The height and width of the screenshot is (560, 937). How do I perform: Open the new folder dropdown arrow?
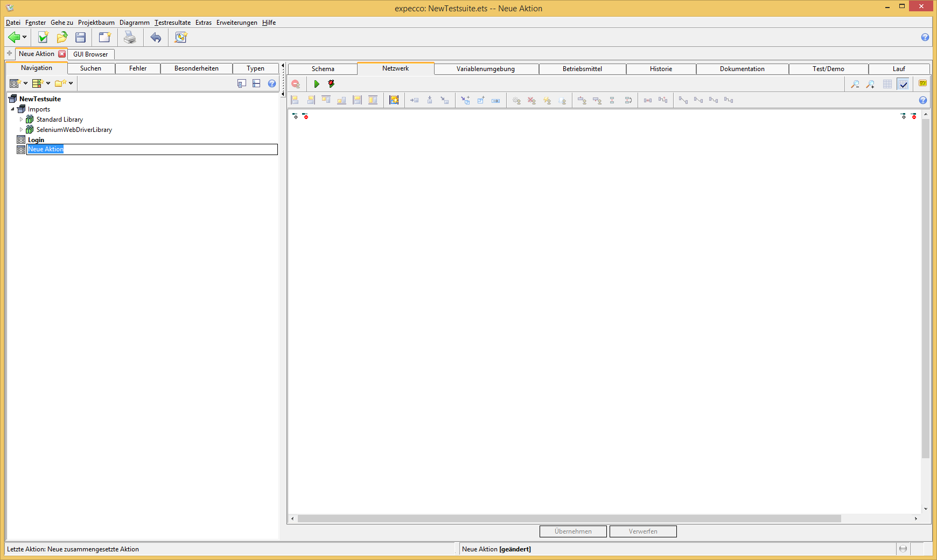coord(71,83)
